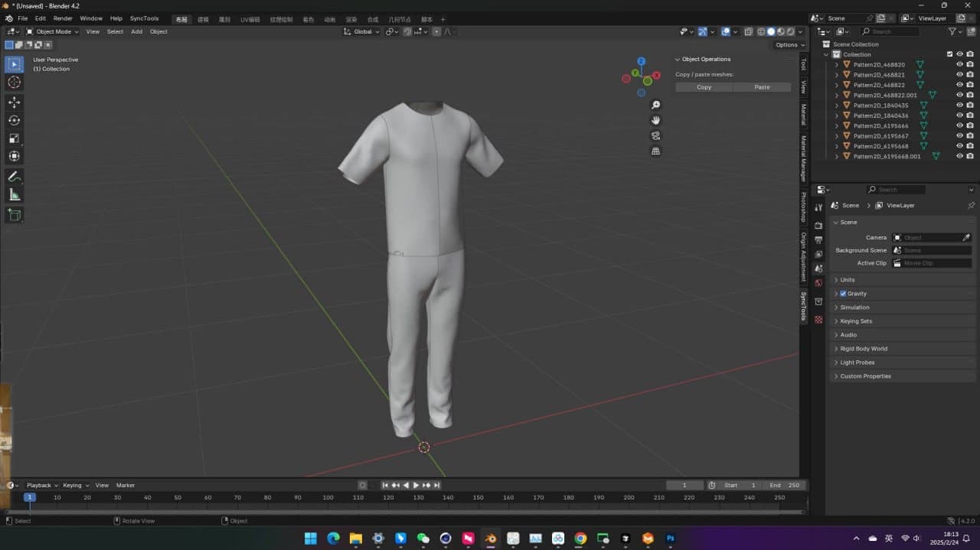The height and width of the screenshot is (550, 980).
Task: Switch to the UV编辑 workspace tab
Action: click(250, 19)
